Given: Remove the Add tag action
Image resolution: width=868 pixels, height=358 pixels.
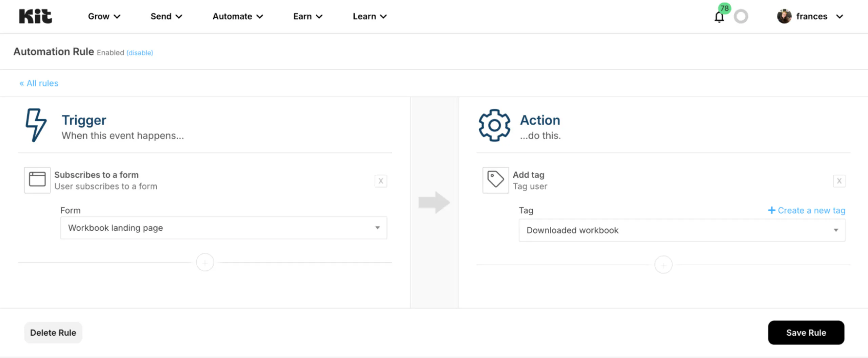Looking at the screenshot, I should tap(839, 181).
